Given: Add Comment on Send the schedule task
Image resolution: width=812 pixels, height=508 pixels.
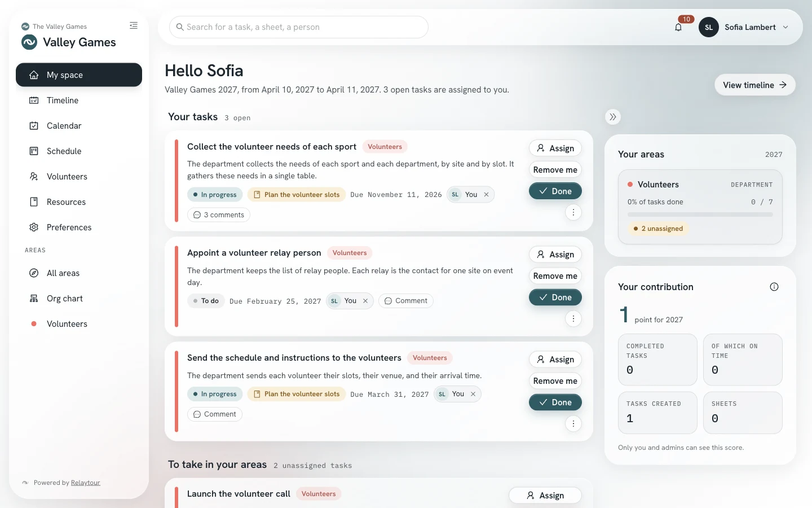Looking at the screenshot, I should click(215, 414).
